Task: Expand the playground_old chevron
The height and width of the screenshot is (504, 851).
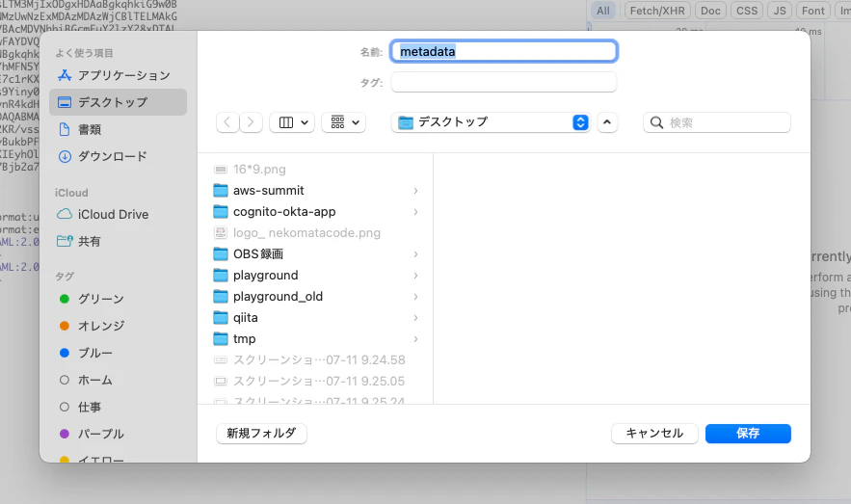Action: click(x=415, y=296)
